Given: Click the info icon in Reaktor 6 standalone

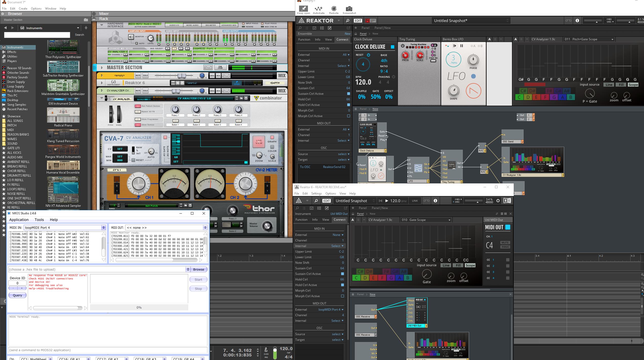Looking at the screenshot, I should coord(435,201).
